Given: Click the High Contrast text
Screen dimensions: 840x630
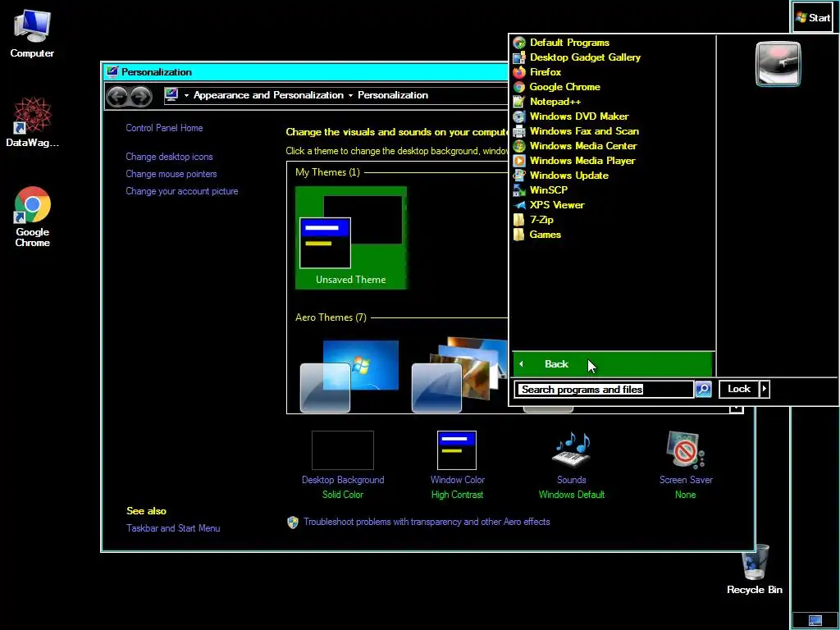Looking at the screenshot, I should click(x=458, y=495).
